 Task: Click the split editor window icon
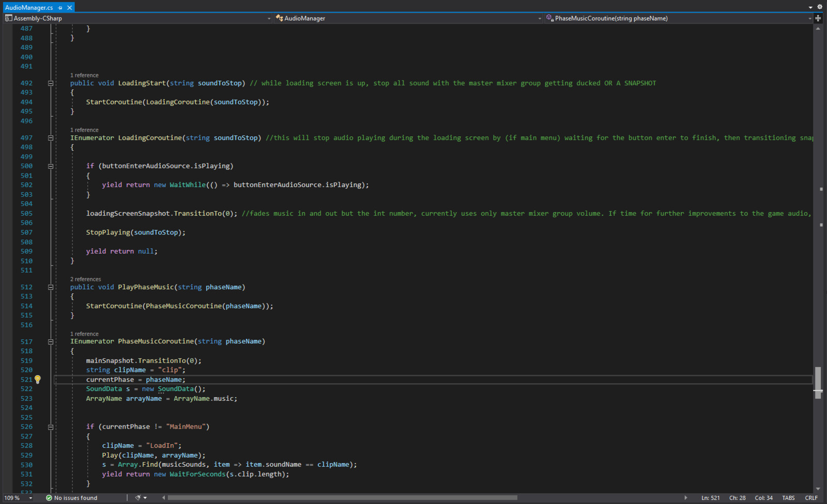(x=818, y=18)
